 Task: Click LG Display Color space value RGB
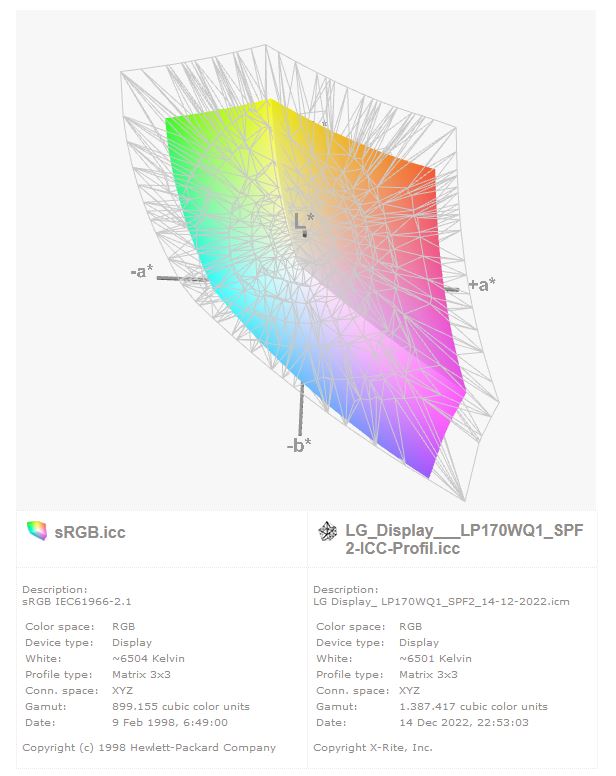coord(411,627)
